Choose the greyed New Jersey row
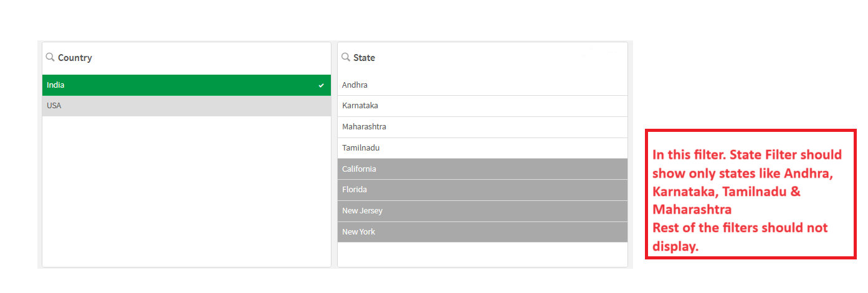The width and height of the screenshot is (868, 293). 482,211
